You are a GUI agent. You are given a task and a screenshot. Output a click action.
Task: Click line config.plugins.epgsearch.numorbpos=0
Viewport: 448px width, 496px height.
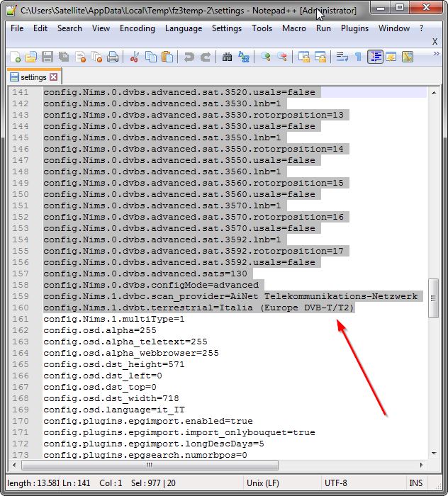pos(145,455)
